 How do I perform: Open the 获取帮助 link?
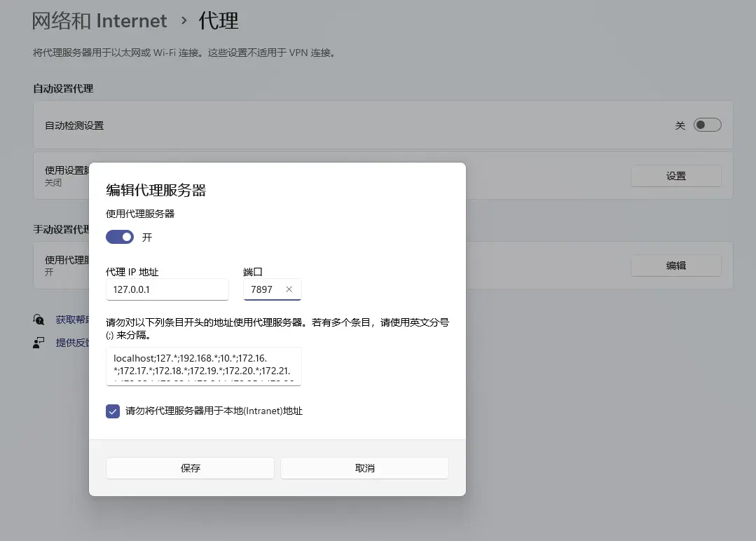click(x=72, y=320)
